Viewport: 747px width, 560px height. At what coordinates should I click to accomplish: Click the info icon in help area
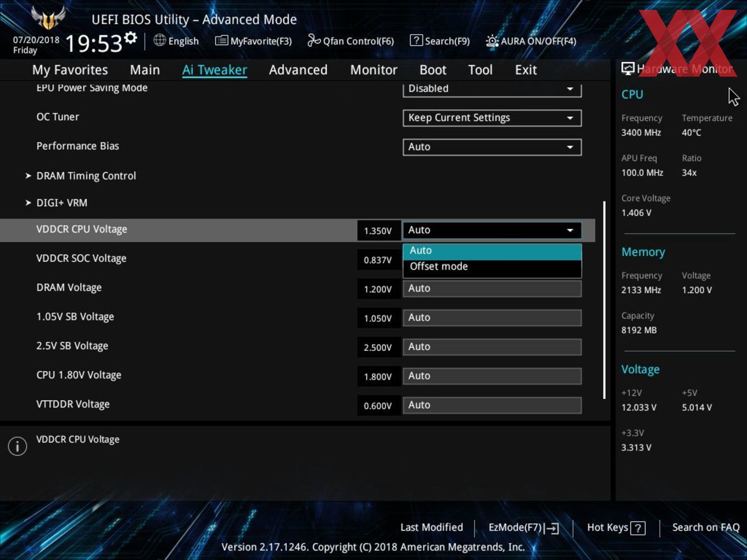pos(18,446)
